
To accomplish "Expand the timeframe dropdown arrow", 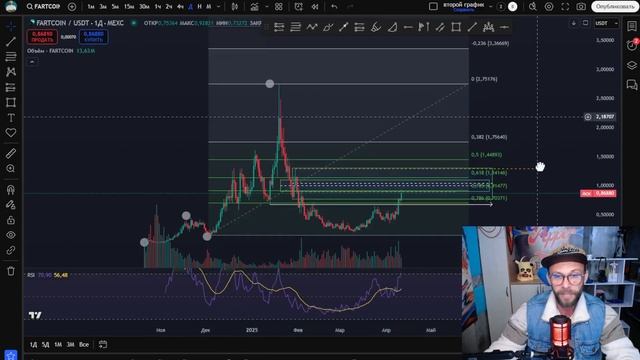I will [218, 7].
